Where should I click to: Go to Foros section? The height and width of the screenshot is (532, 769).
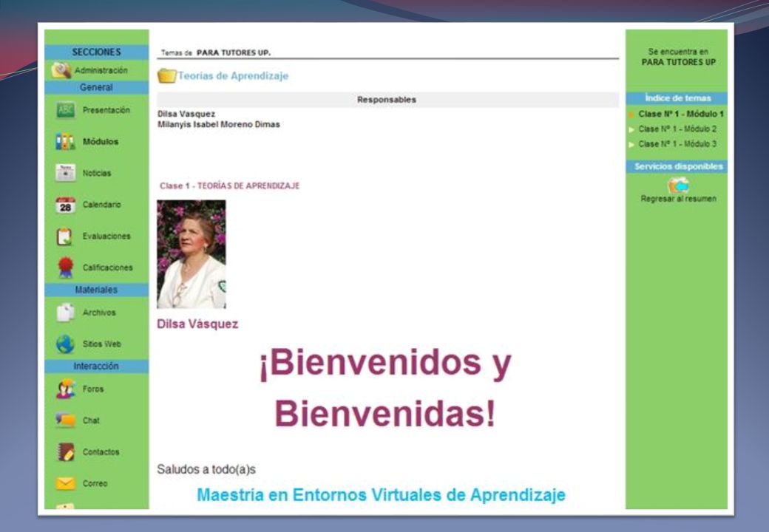pyautogui.click(x=93, y=389)
